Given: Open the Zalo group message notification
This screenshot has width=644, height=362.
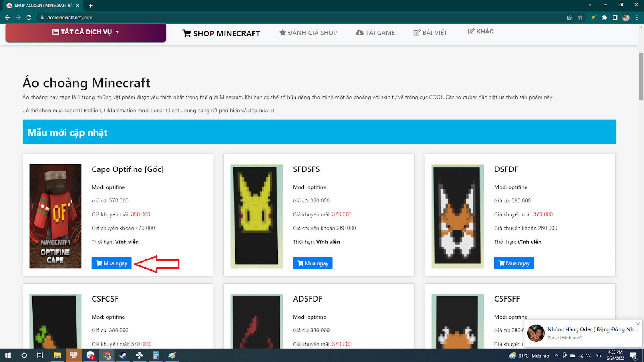Looking at the screenshot, I should 583,333.
